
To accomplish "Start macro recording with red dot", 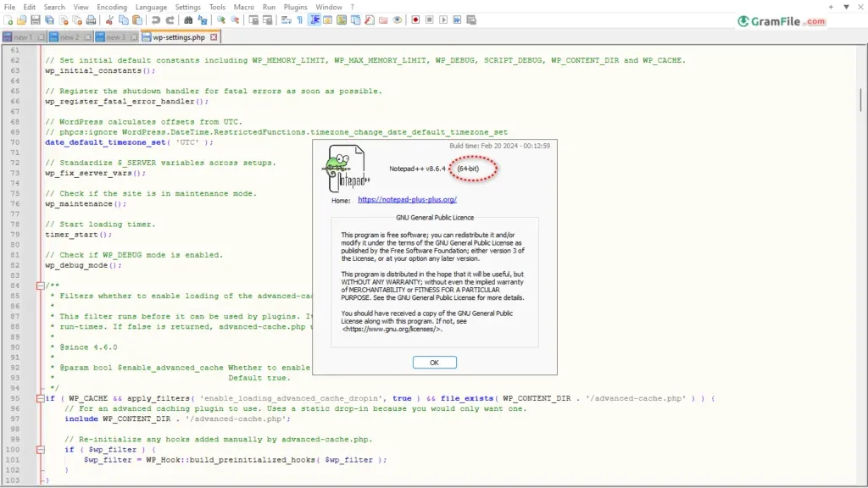I will [415, 20].
